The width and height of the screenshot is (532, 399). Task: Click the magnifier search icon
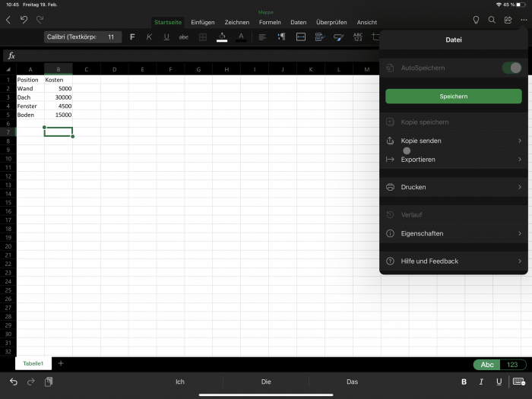coord(492,20)
